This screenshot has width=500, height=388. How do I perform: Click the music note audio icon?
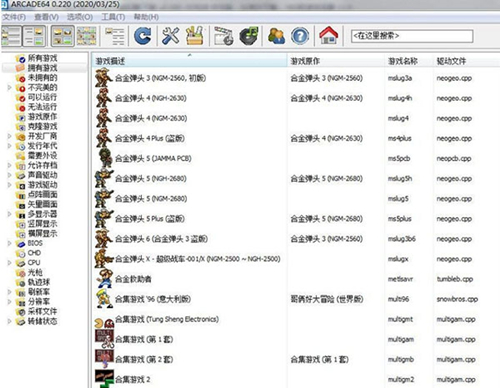click(249, 36)
